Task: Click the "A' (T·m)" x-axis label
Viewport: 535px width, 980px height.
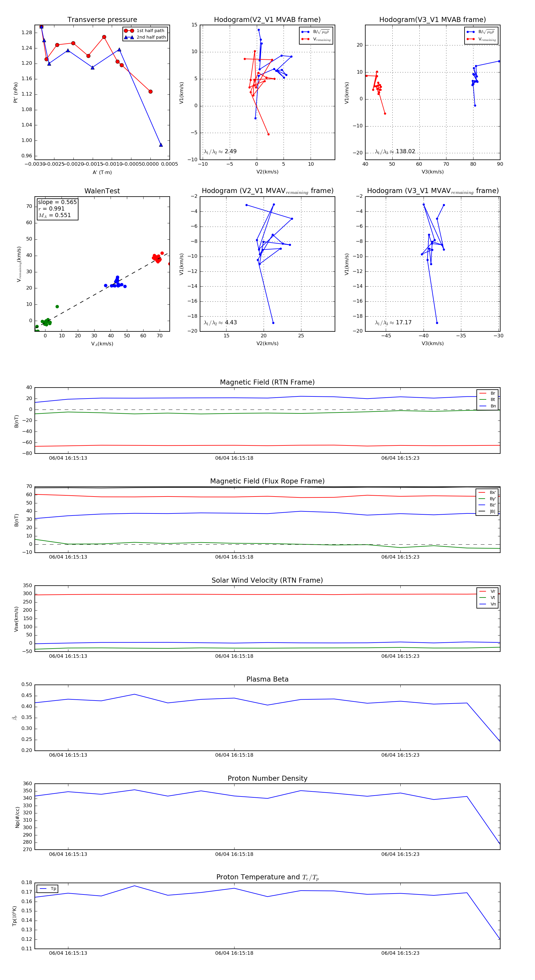Action: [102, 172]
